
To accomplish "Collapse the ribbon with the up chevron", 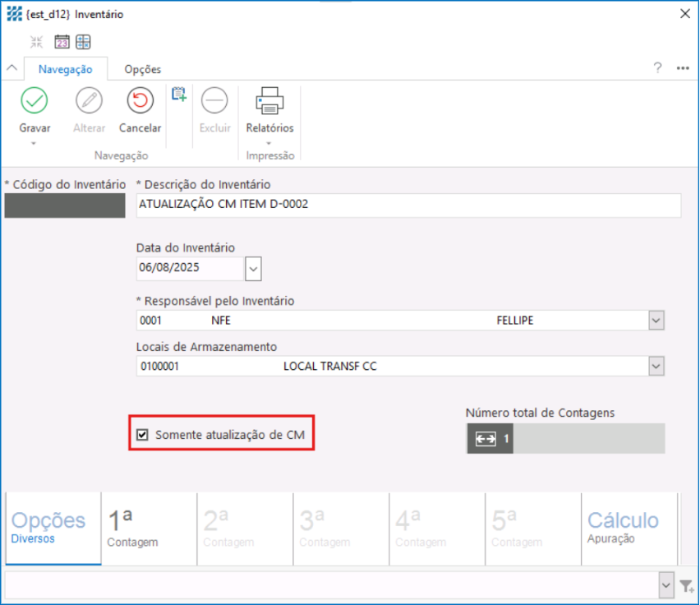I will [12, 68].
